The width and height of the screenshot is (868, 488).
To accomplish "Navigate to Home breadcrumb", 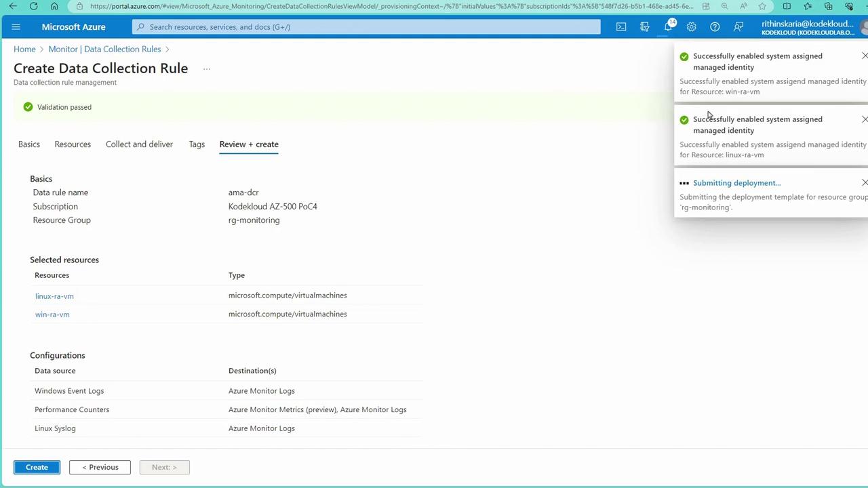I will click(x=24, y=49).
